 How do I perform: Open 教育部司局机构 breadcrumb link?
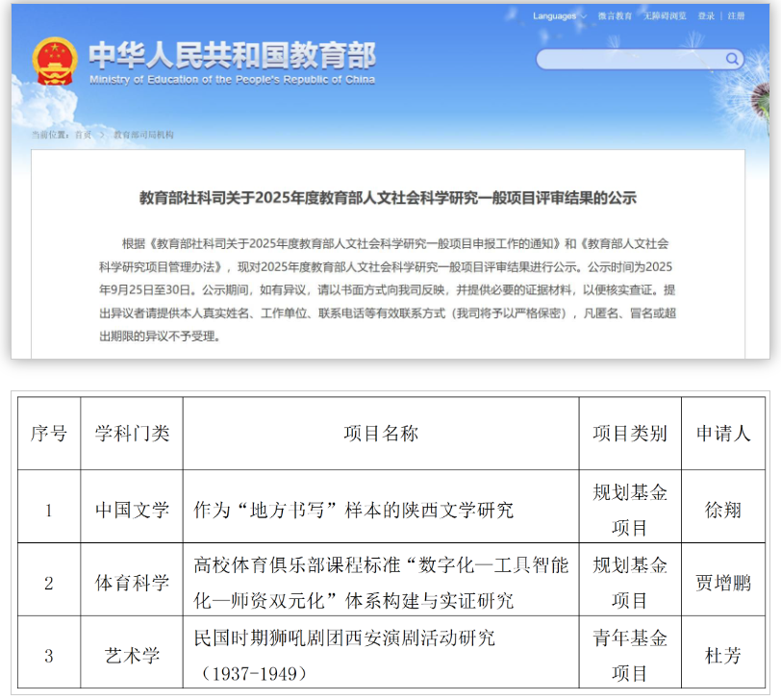(x=143, y=135)
